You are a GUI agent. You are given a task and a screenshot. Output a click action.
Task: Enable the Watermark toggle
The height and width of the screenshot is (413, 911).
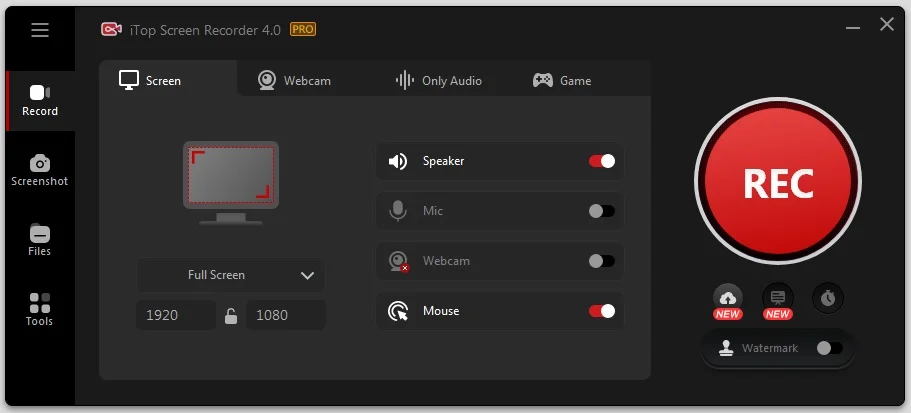(x=829, y=348)
